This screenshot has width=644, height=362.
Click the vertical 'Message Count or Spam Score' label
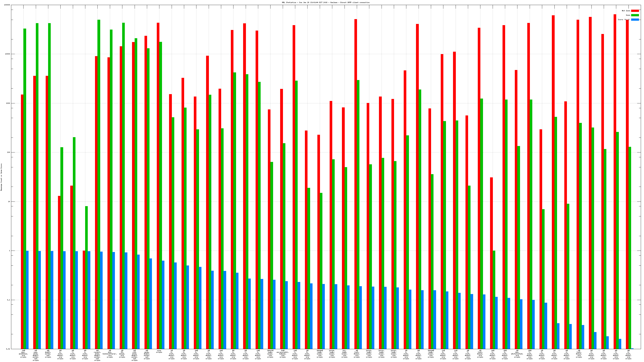[x=1, y=177]
